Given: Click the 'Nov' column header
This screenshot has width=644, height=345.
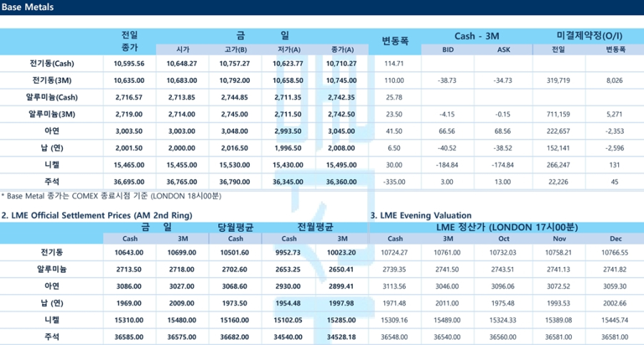Looking at the screenshot, I should coord(560,238).
